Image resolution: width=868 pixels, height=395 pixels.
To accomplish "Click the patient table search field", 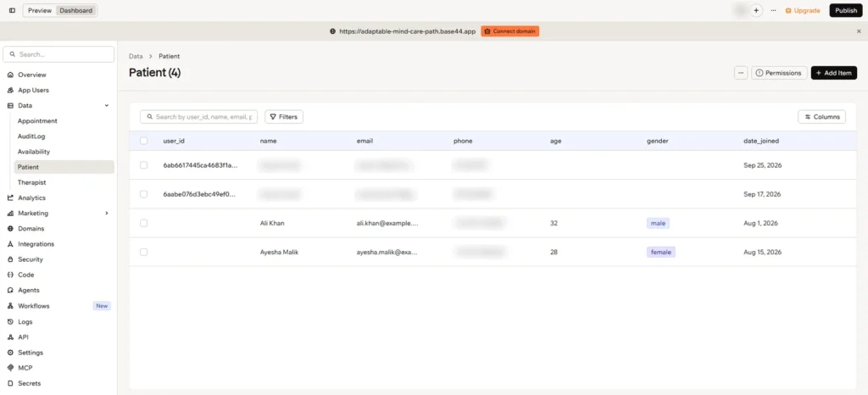I will (198, 117).
